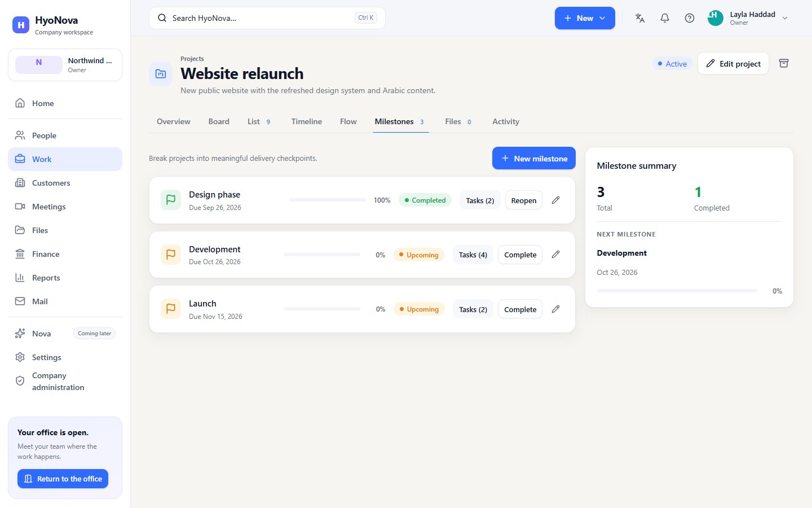This screenshot has width=812, height=508.
Task: Click the archive project icon
Action: [x=784, y=63]
